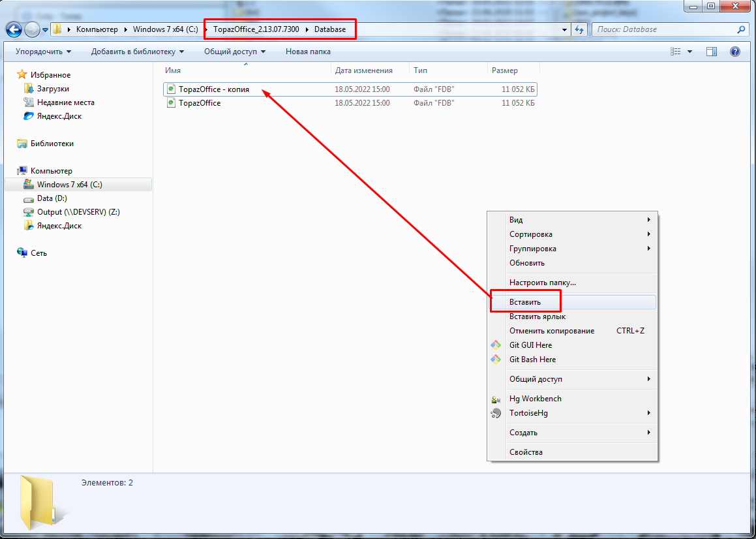Toggle the preview pane icon
Image resolution: width=756 pixels, height=539 pixels.
[x=712, y=52]
